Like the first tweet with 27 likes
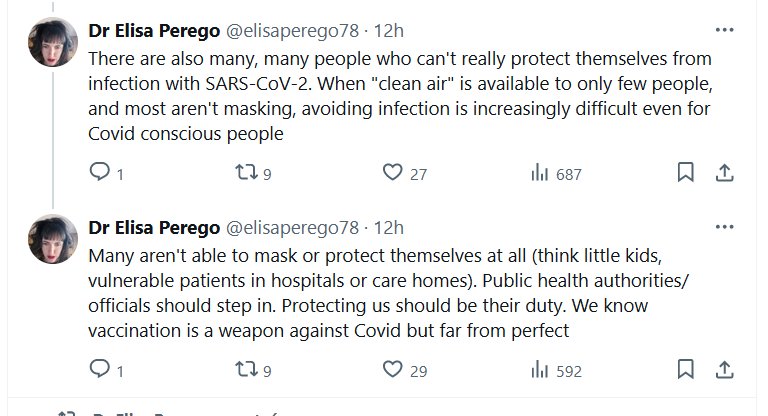The image size is (768, 416). (x=392, y=173)
